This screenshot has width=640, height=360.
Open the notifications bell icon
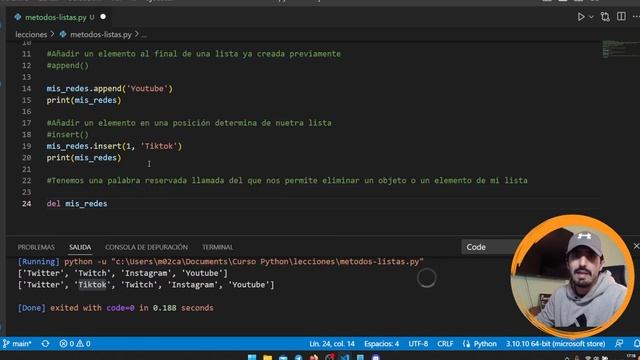636,344
